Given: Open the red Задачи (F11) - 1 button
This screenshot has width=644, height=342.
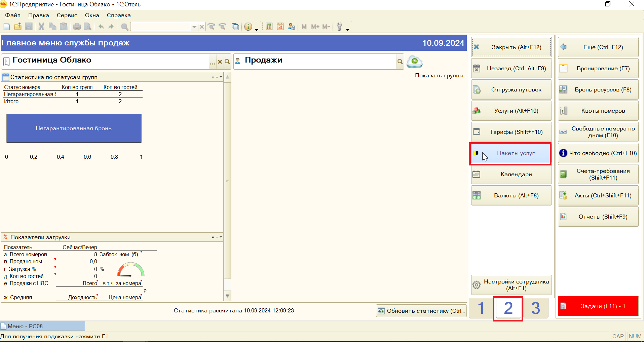Looking at the screenshot, I should (598, 306).
